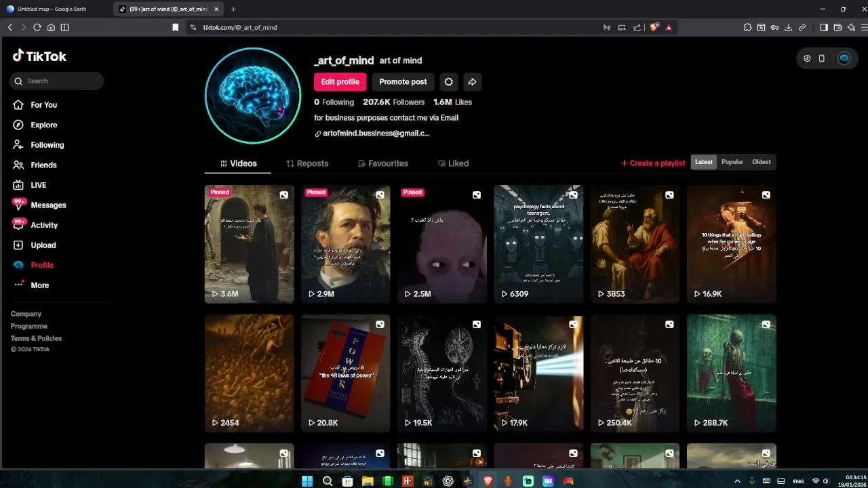Focus the TikTok search field
Image resolution: width=868 pixels, height=488 pixels.
pos(56,81)
